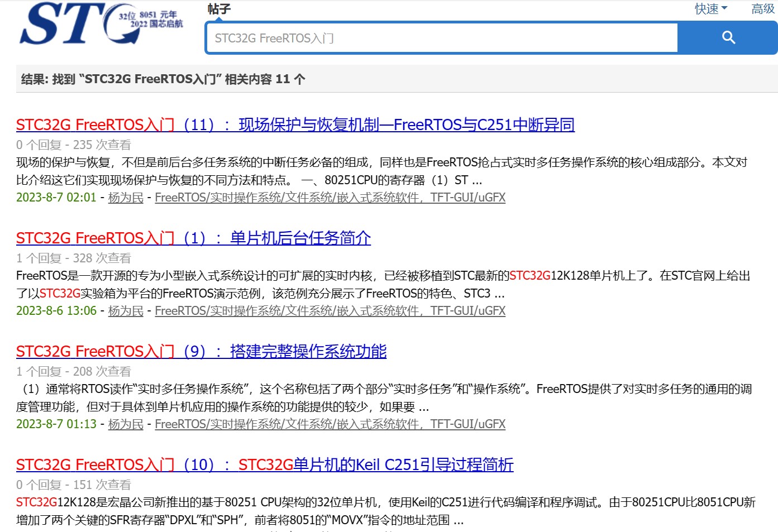Click the snippet starting '现场的保护与恢复'
The width and height of the screenshot is (778, 532).
(x=381, y=171)
